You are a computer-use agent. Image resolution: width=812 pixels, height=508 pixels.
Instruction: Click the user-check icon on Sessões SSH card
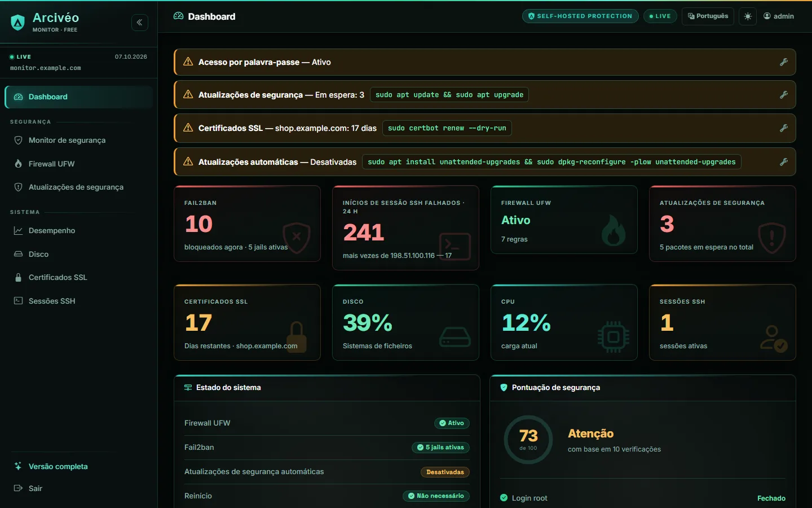click(773, 338)
